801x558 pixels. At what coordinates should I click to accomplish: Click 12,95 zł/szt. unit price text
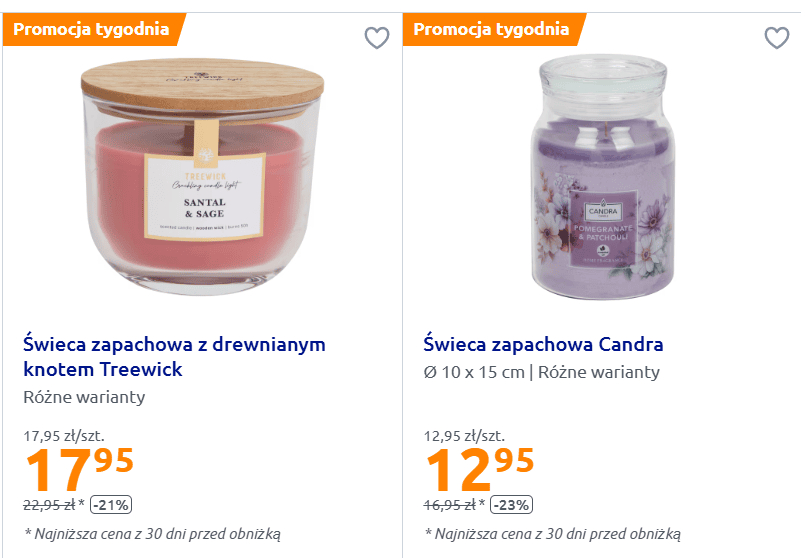(x=464, y=436)
